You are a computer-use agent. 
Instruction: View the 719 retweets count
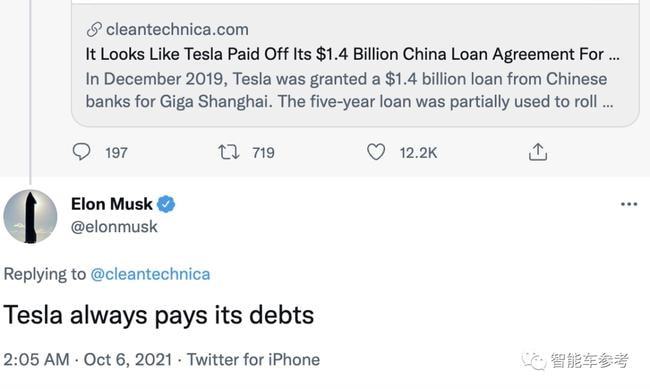click(263, 153)
